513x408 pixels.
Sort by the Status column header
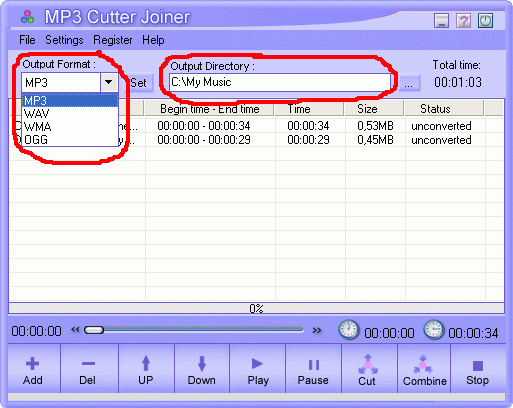[444, 109]
